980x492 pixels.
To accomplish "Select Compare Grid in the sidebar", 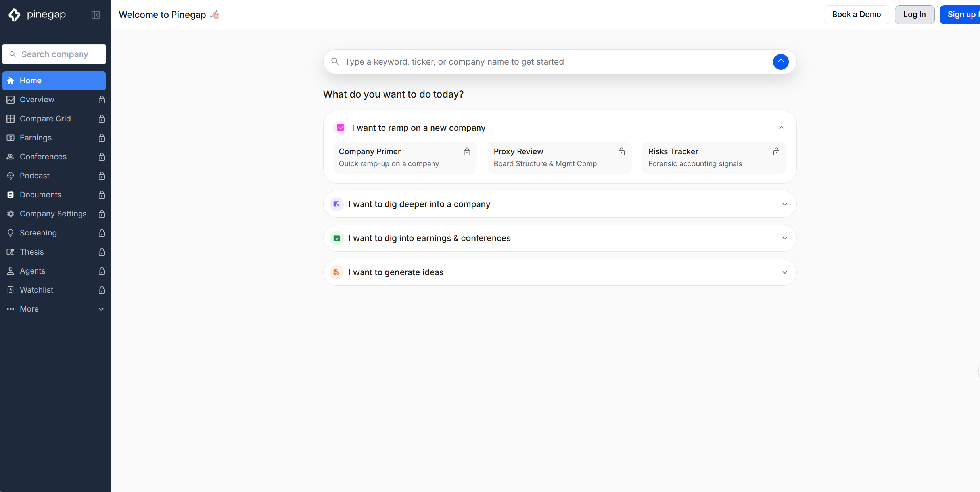I will pos(54,119).
